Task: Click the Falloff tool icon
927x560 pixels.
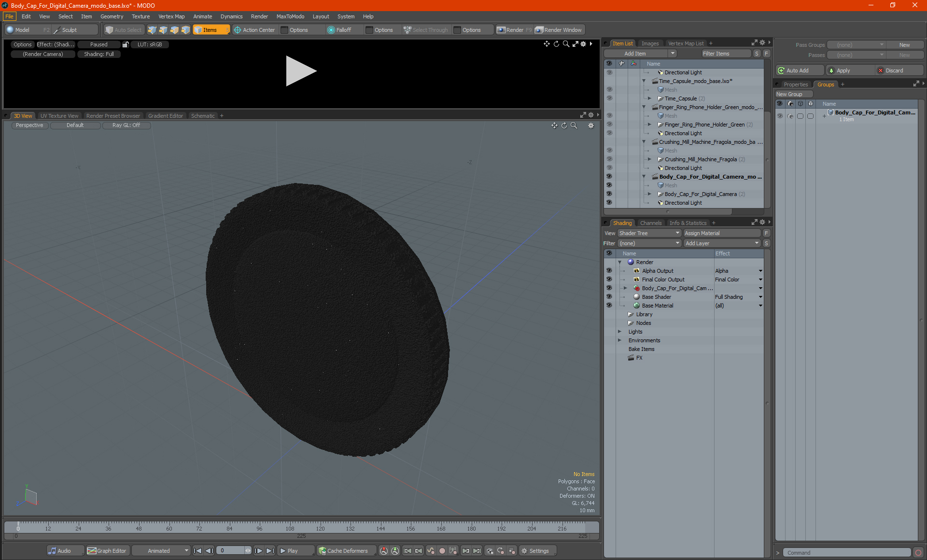Action: [331, 30]
